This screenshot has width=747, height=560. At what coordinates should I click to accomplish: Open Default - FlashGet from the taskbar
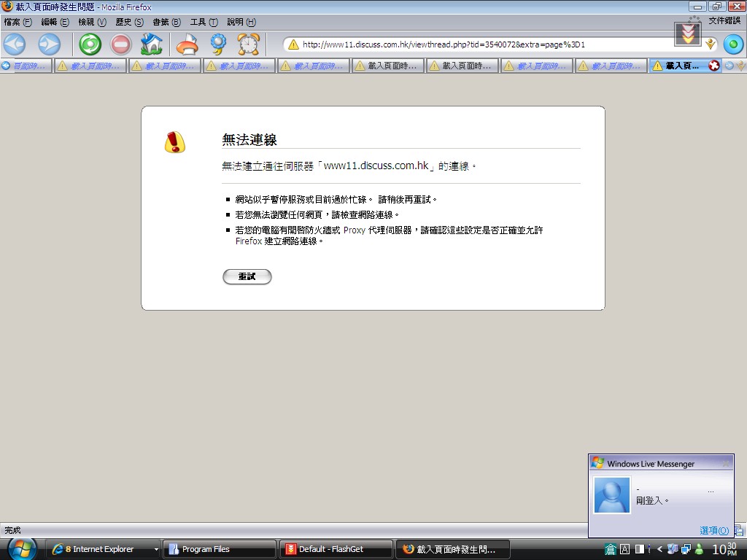(x=335, y=549)
